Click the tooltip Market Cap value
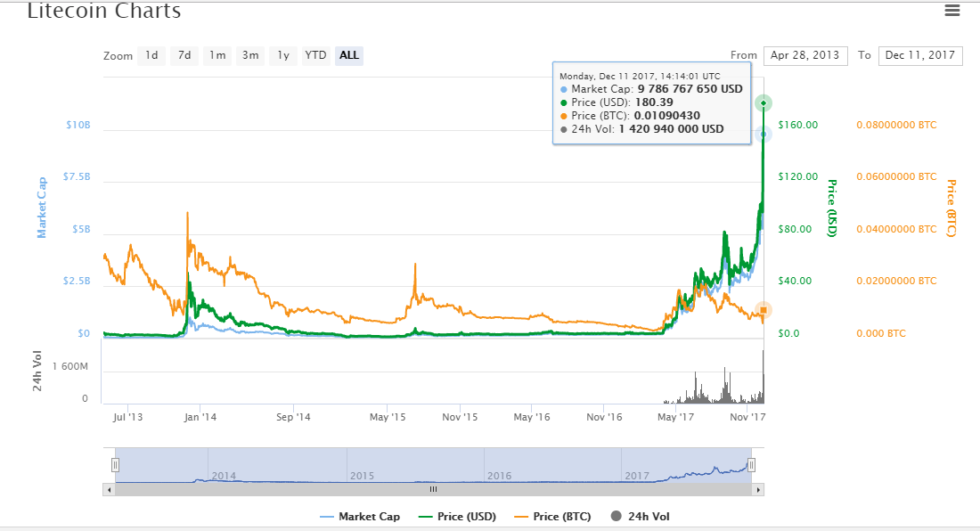The height and width of the screenshot is (531, 980). point(690,89)
